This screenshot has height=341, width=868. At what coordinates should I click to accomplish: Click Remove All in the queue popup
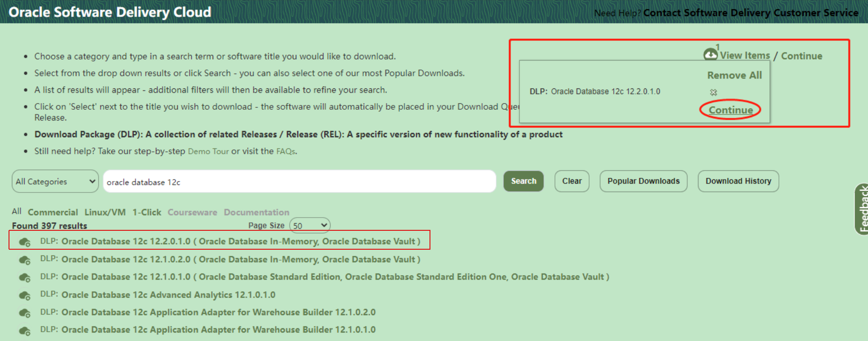click(x=734, y=75)
